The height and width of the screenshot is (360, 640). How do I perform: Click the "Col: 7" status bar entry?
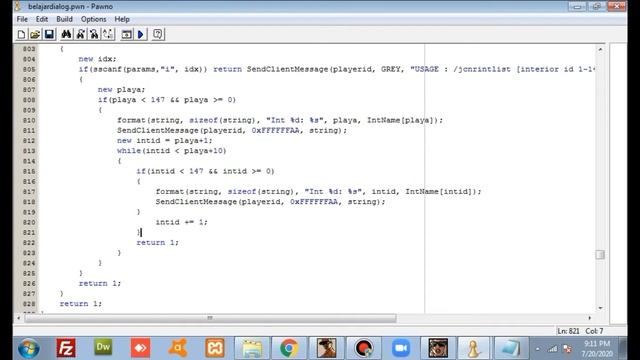[594, 331]
